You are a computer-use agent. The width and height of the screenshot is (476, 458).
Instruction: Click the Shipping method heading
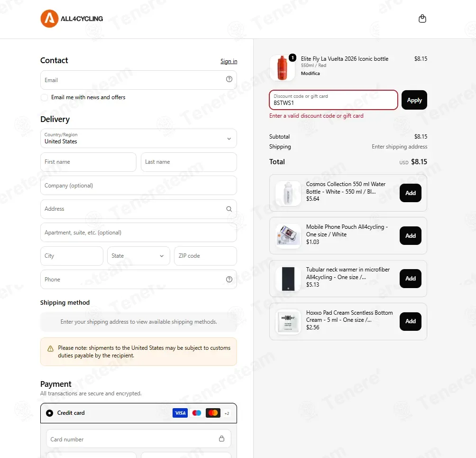[x=65, y=302]
